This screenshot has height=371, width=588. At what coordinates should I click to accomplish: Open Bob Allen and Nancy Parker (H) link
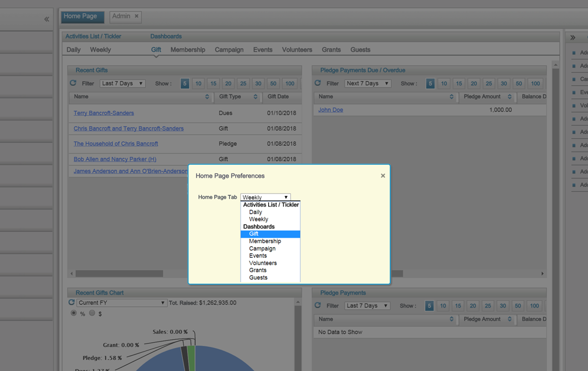115,159
